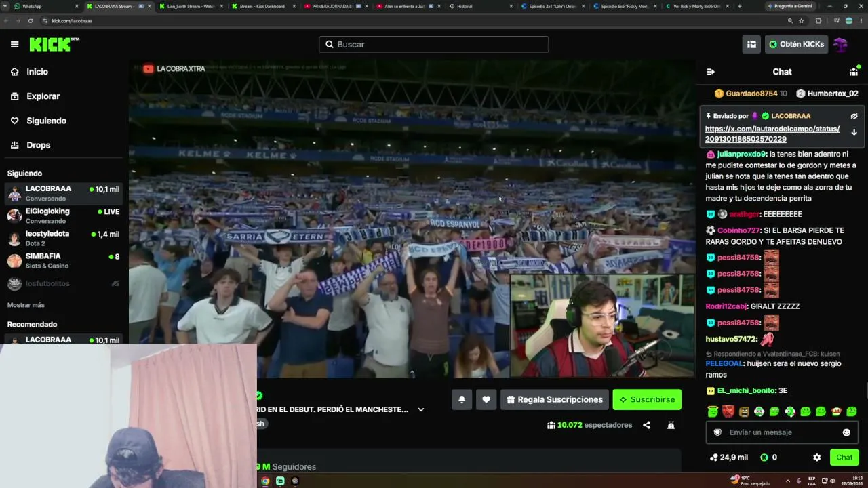
Task: Click username EL_michi_bonito in chat
Action: [747, 390]
